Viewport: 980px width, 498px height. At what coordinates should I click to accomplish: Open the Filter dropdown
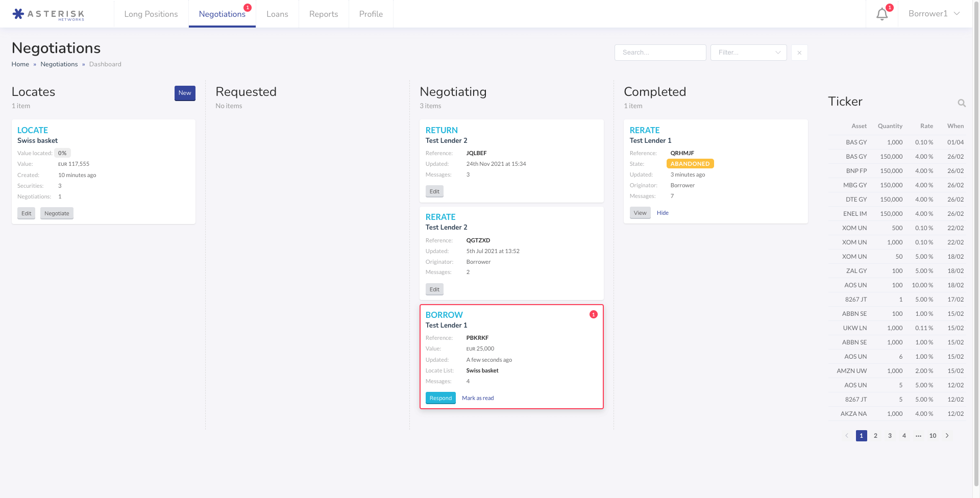(748, 53)
